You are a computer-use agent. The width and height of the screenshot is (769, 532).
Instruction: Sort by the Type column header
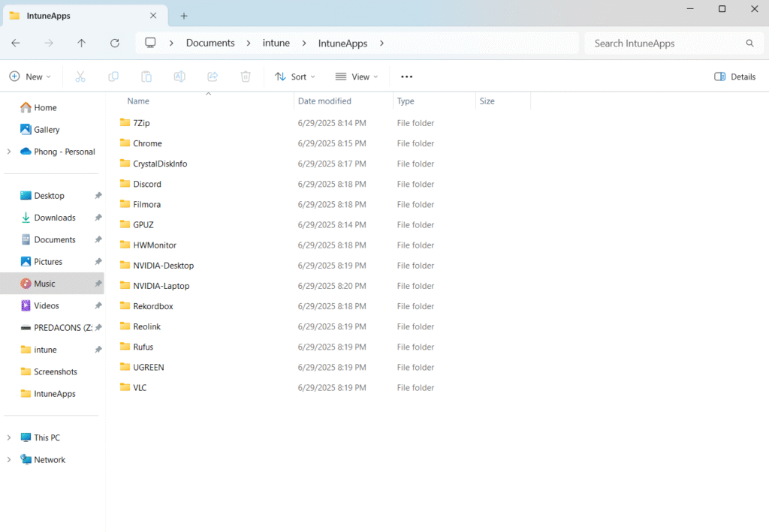406,101
